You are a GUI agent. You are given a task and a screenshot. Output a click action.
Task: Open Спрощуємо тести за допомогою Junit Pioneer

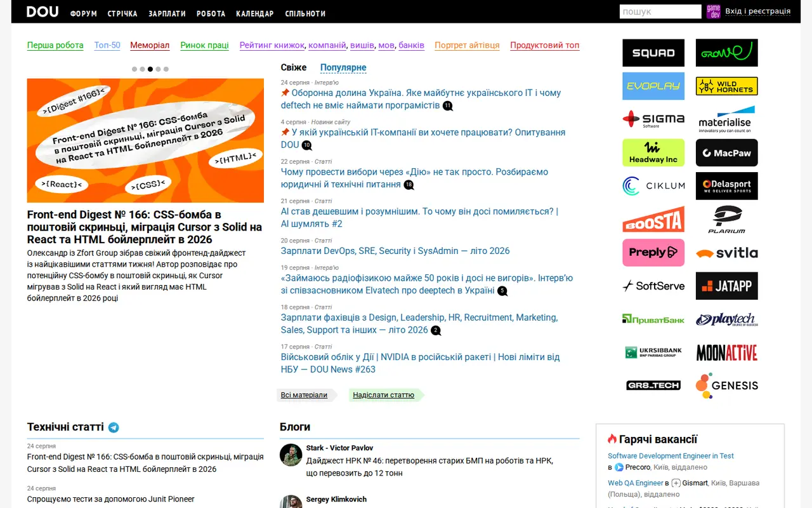click(111, 499)
